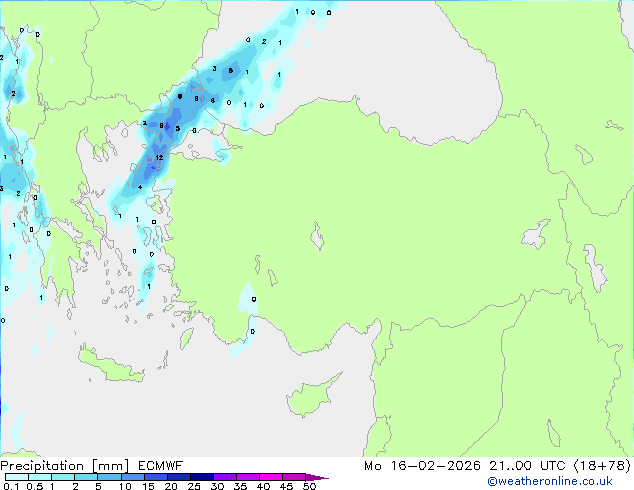Click legend tick label '25'
This screenshot has height=490, width=634.
pyautogui.click(x=194, y=486)
